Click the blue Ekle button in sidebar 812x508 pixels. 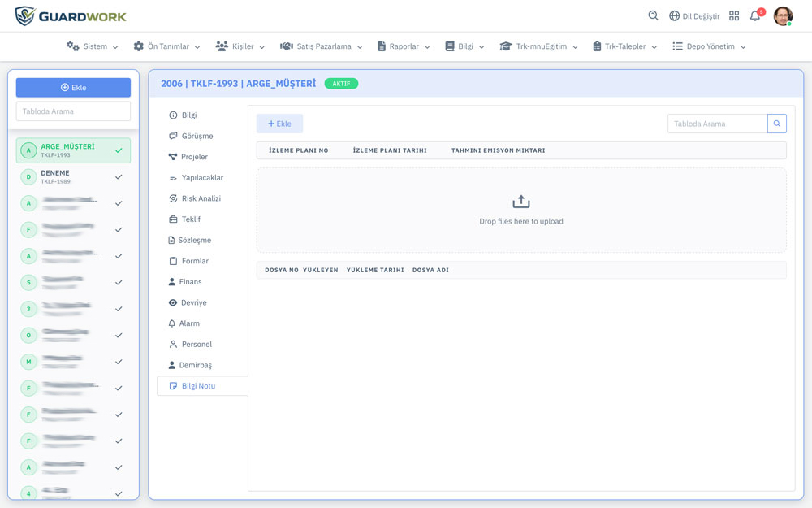[73, 87]
